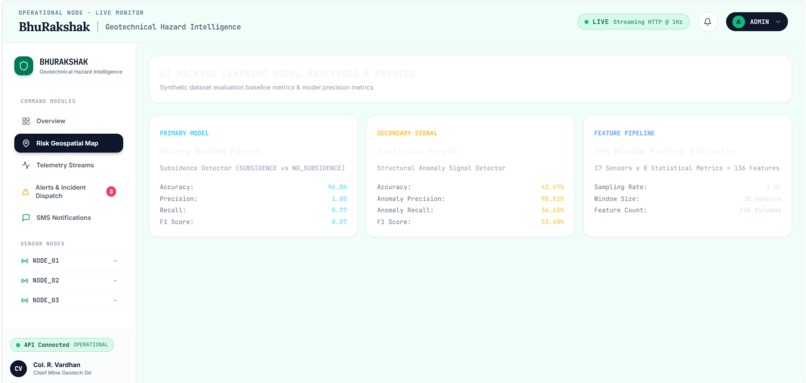Screen dimensions: 806x383
Task: Click the FEATURE PIPELINE card heading
Action: click(625, 133)
